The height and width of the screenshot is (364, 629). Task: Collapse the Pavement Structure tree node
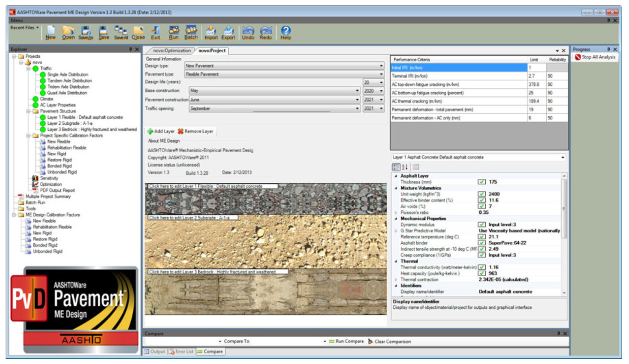[x=28, y=111]
